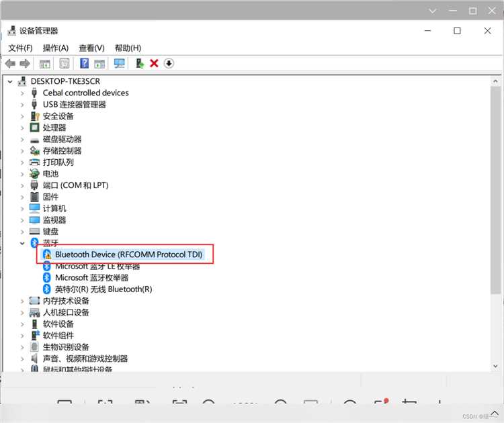Click the warning icon on RFCOMM Bluetooth device
Screen dimensions: 504x423
coord(47,254)
